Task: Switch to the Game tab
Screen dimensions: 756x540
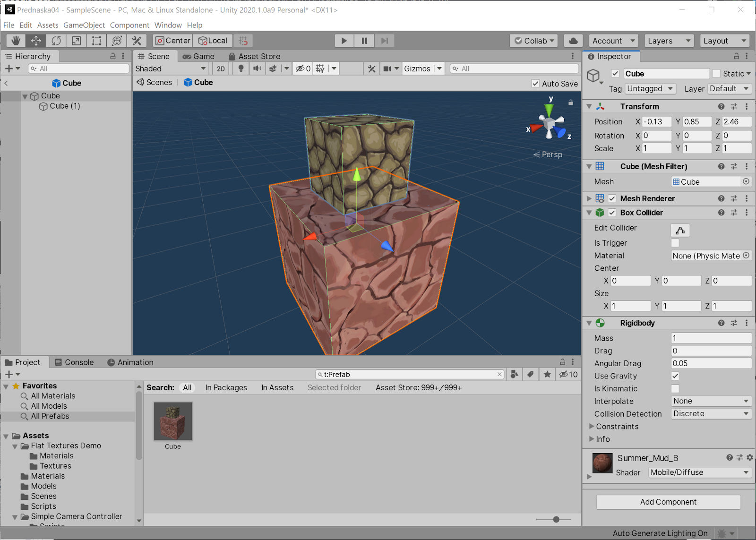Action: tap(198, 56)
